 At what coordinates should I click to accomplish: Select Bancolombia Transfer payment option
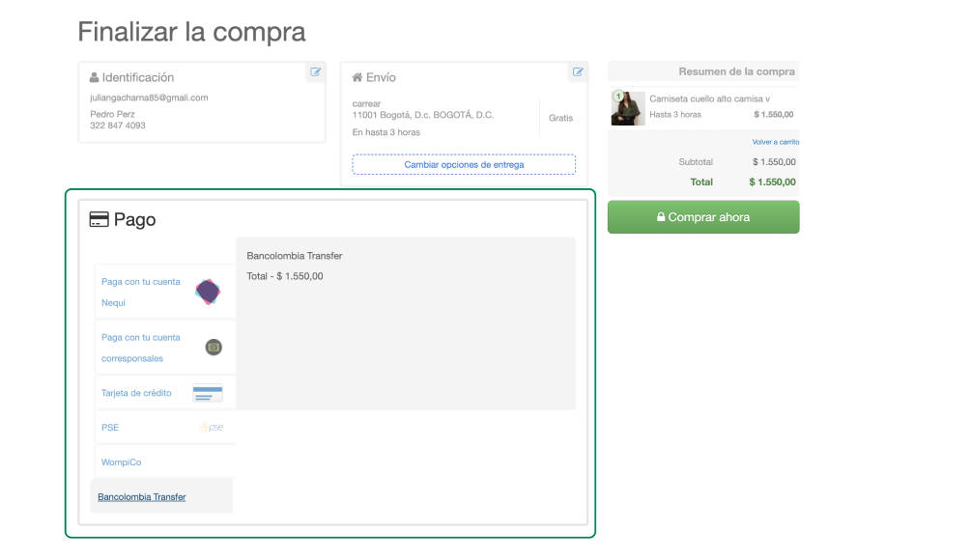[x=142, y=497]
